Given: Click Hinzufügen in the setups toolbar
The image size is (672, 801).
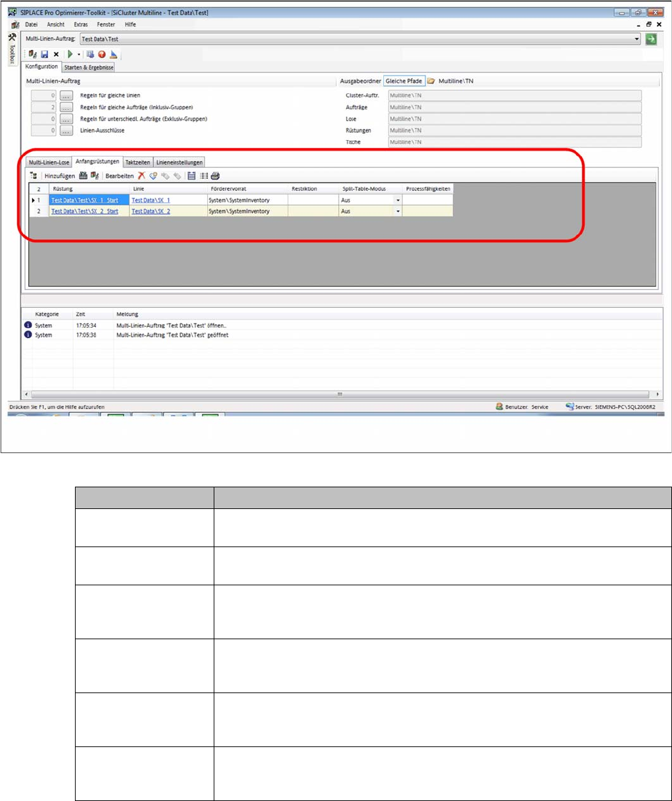Looking at the screenshot, I should 60,176.
